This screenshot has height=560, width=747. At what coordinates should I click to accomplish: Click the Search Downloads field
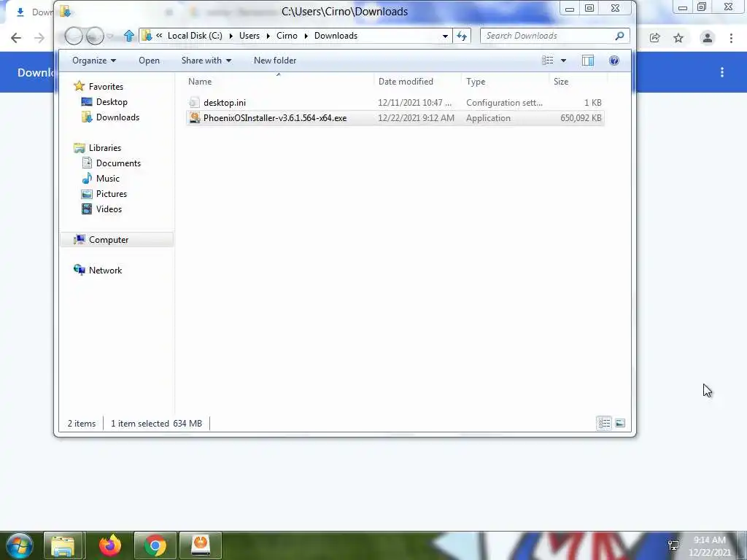(555, 36)
